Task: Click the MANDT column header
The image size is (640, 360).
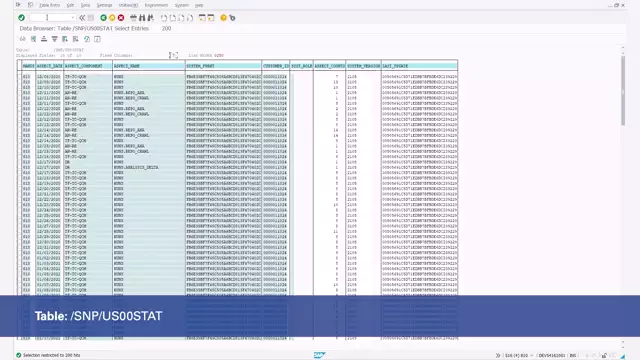Action: point(29,66)
